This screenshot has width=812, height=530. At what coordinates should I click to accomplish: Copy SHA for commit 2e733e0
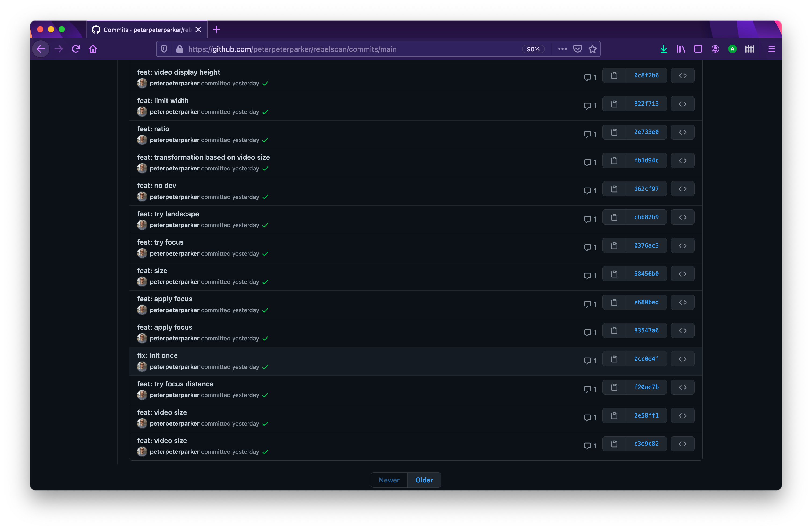(614, 132)
